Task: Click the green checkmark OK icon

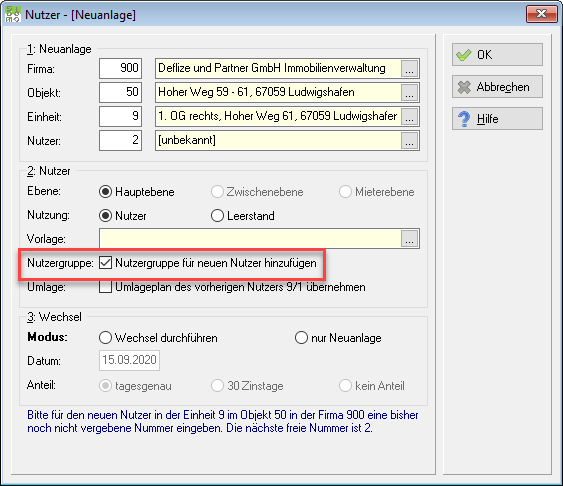Action: tap(463, 55)
